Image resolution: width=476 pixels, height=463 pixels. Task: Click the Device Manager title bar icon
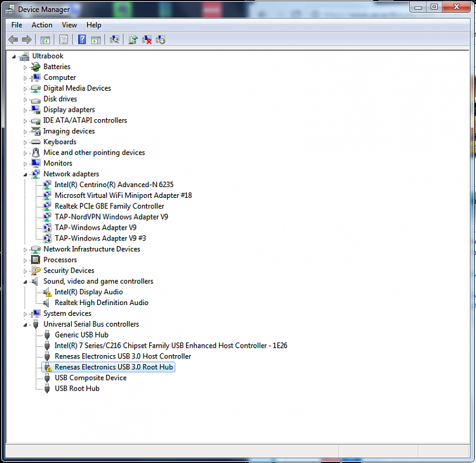click(x=10, y=10)
